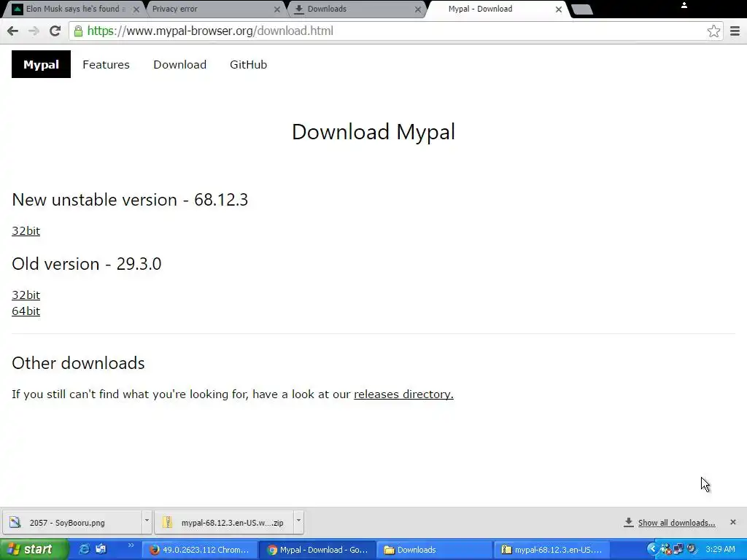Open the Chrome user profile button
Screen dimensions: 747x560
(x=684, y=5)
